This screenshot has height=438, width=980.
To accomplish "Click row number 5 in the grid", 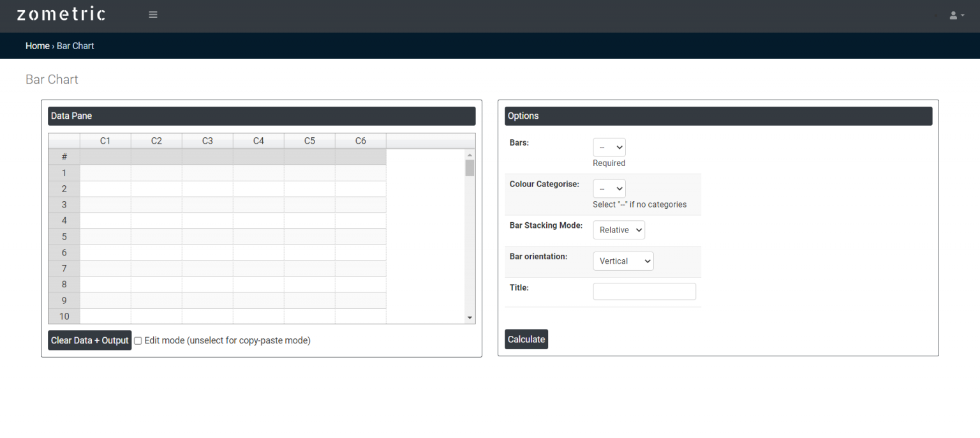I will pyautogui.click(x=63, y=236).
